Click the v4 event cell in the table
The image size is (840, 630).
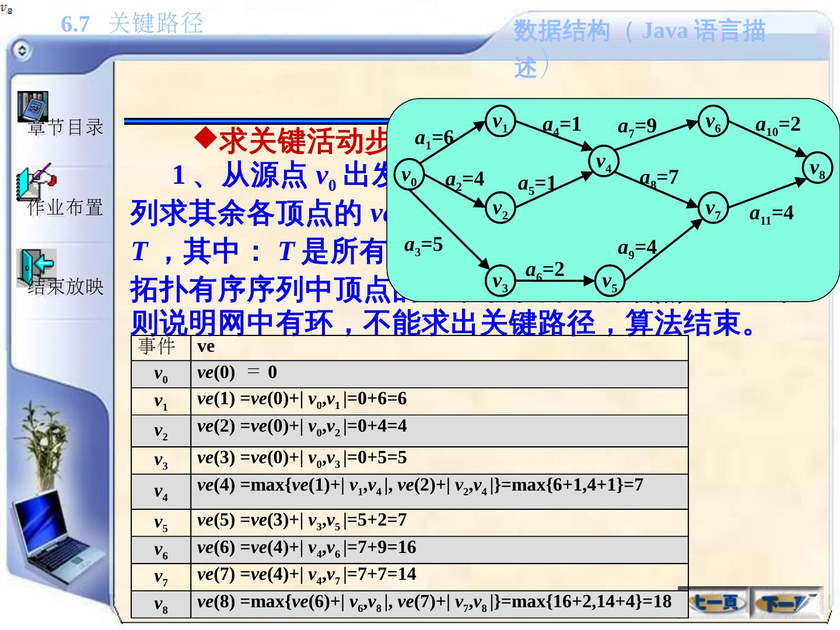click(161, 492)
